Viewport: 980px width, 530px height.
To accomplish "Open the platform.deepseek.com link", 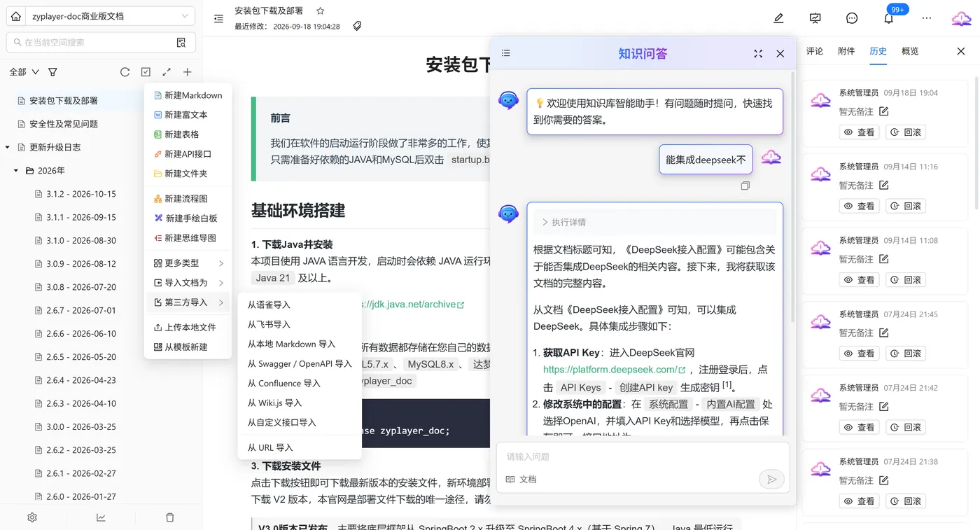I will point(614,370).
